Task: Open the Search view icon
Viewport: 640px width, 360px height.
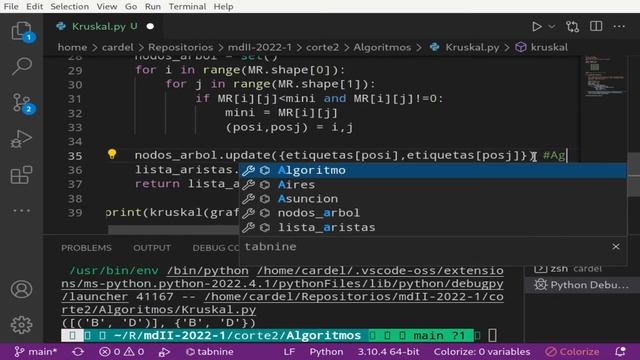Action: coord(21,66)
